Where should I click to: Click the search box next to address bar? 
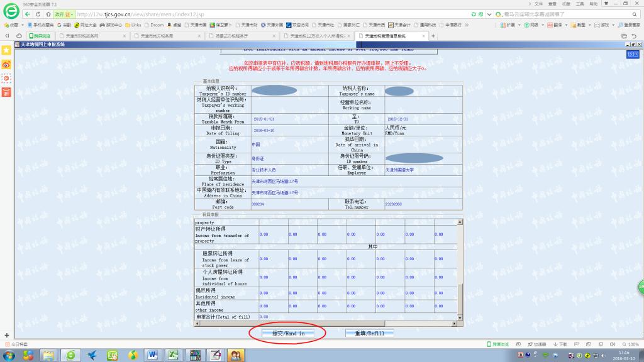point(566,14)
